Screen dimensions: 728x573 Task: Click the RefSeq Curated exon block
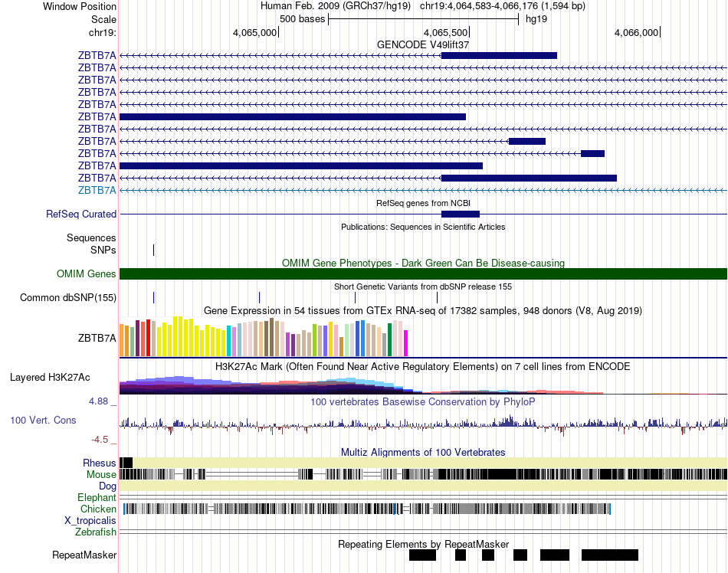pyautogui.click(x=460, y=214)
